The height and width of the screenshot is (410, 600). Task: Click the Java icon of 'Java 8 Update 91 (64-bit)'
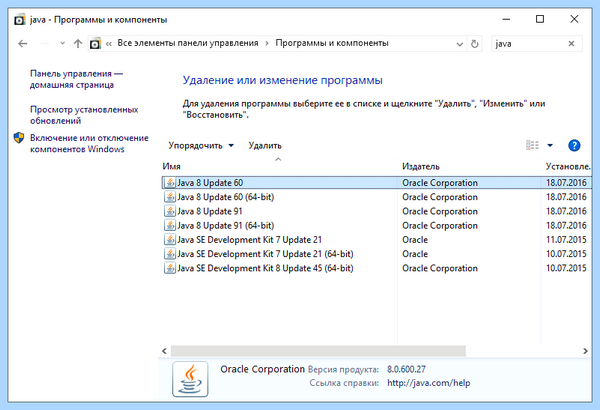(x=170, y=225)
